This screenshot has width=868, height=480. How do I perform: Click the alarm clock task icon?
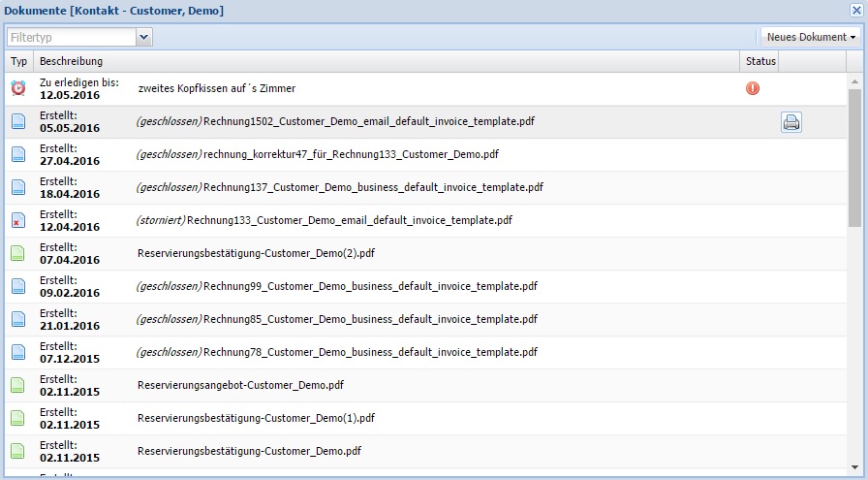[18, 88]
